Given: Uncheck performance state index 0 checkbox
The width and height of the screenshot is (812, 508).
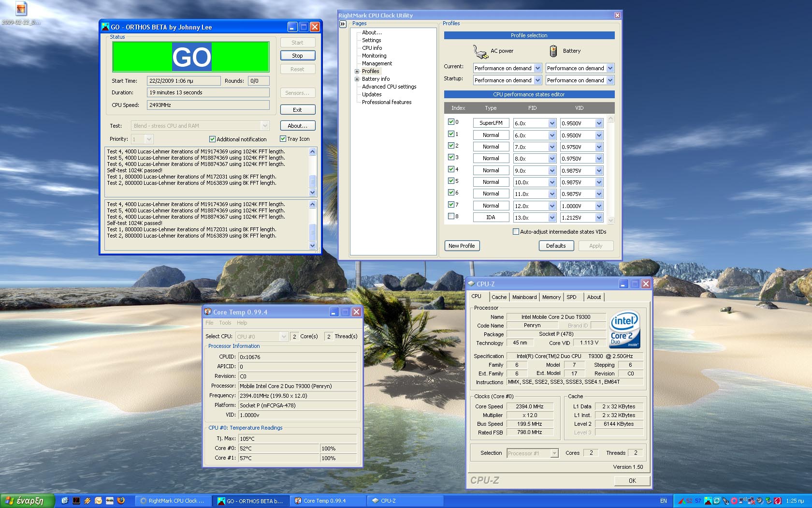Looking at the screenshot, I should pyautogui.click(x=451, y=122).
